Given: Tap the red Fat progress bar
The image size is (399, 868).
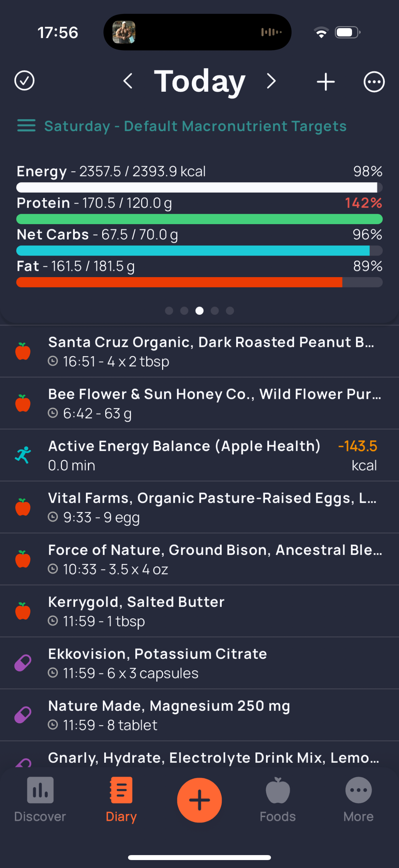Looking at the screenshot, I should (199, 282).
